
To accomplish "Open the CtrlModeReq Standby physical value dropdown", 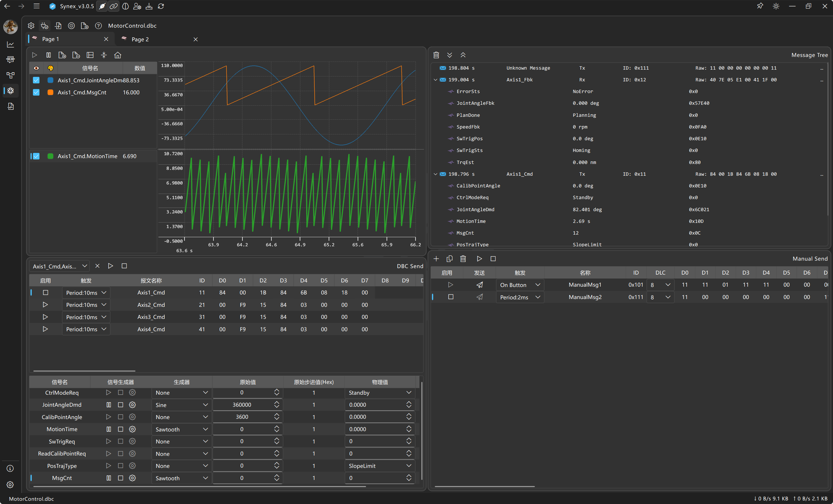I will 380,392.
